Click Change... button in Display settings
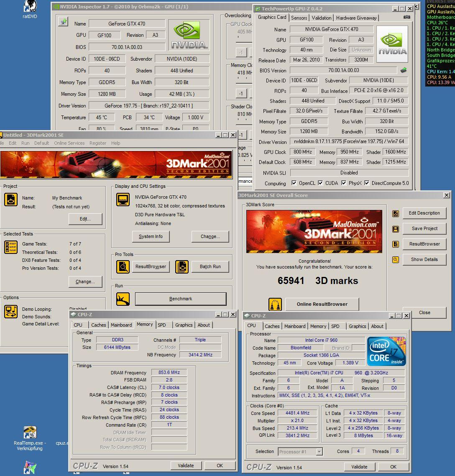455x476 pixels. [x=210, y=236]
